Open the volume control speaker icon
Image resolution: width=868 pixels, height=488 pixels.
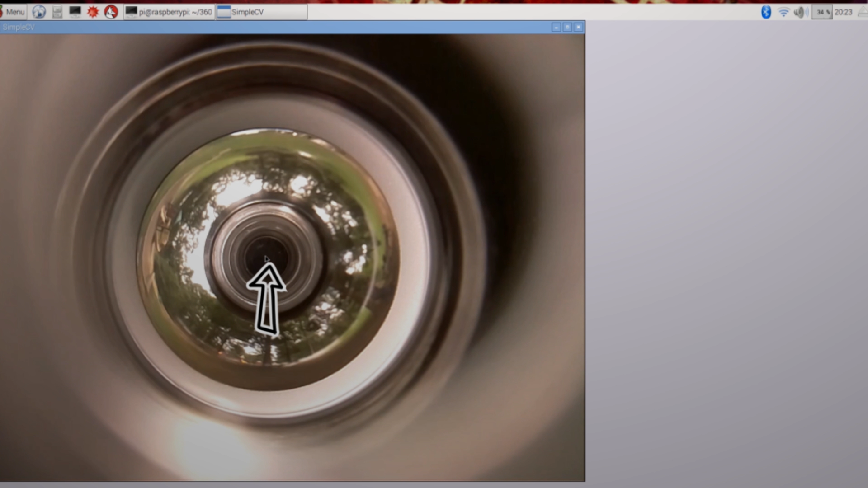click(801, 12)
